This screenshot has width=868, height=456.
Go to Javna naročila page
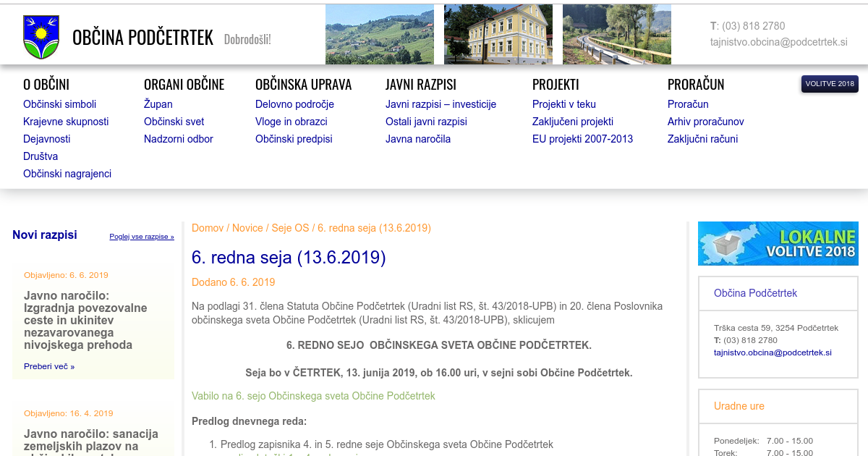(417, 139)
